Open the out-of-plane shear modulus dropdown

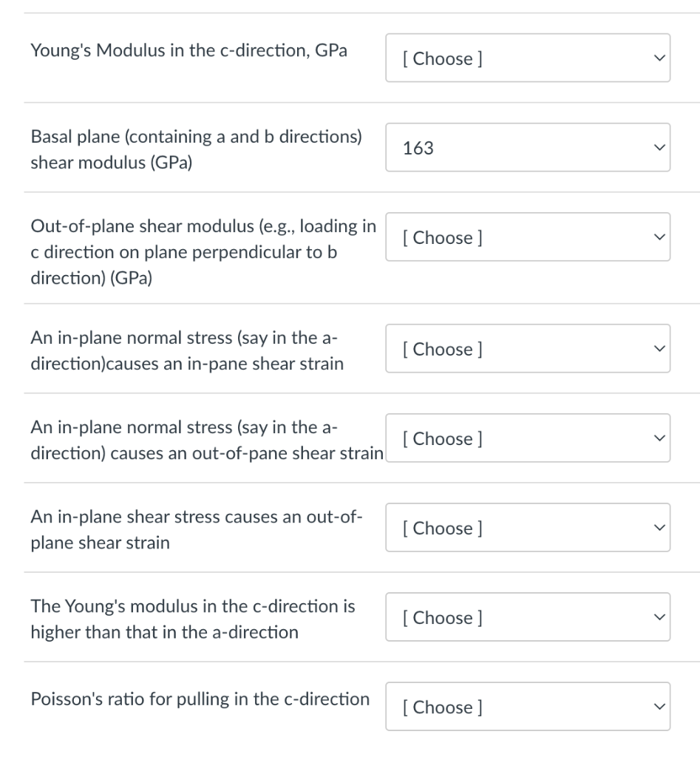(x=527, y=237)
